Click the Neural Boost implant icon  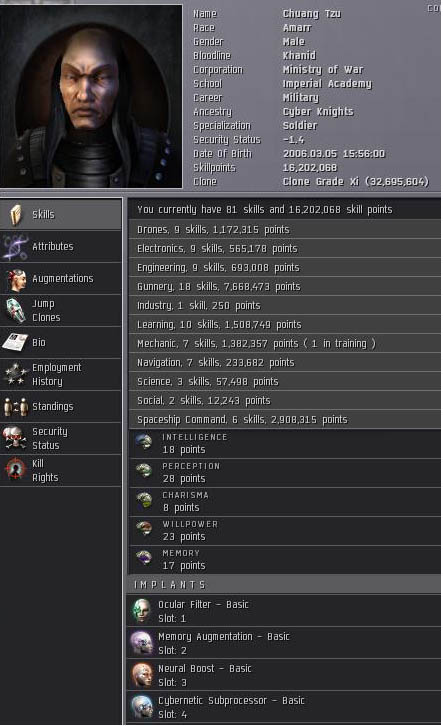click(x=141, y=675)
